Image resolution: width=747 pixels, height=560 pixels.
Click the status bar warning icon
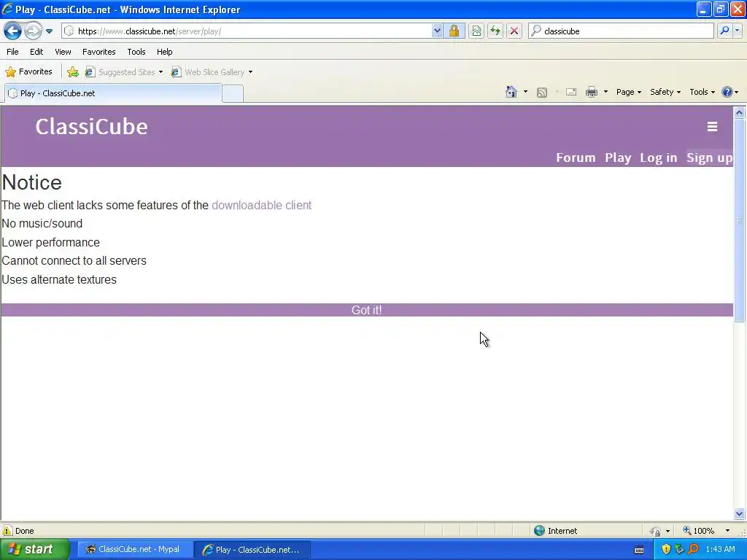(x=7, y=531)
